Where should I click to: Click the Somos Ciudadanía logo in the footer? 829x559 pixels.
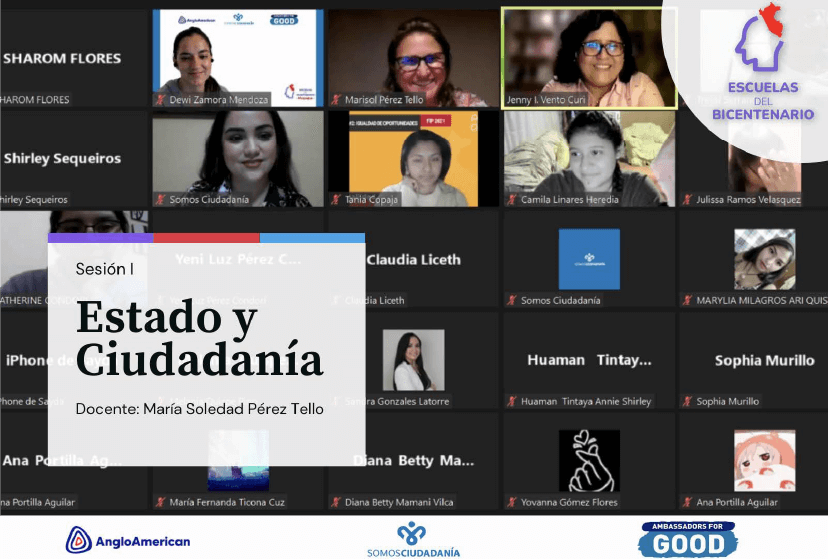pyautogui.click(x=413, y=540)
